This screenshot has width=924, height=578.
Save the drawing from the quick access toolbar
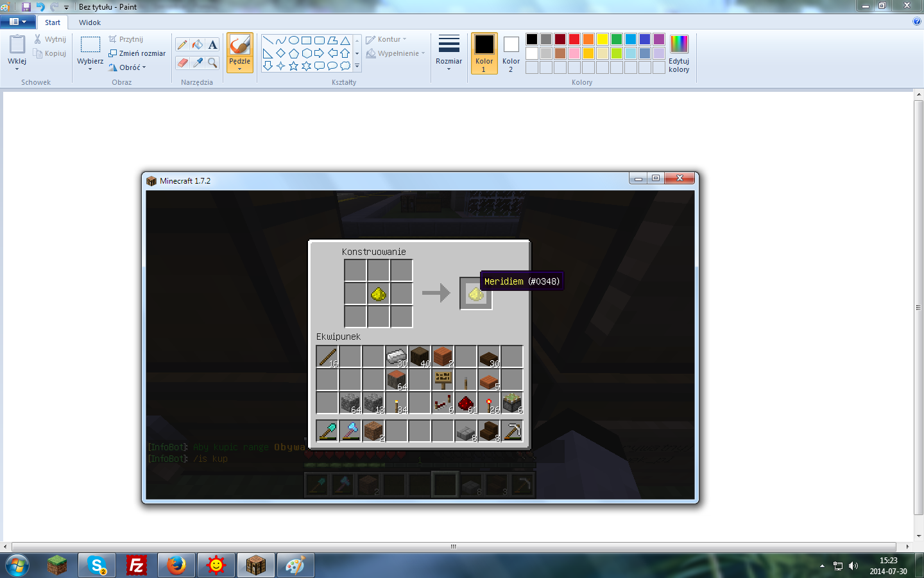[x=26, y=6]
